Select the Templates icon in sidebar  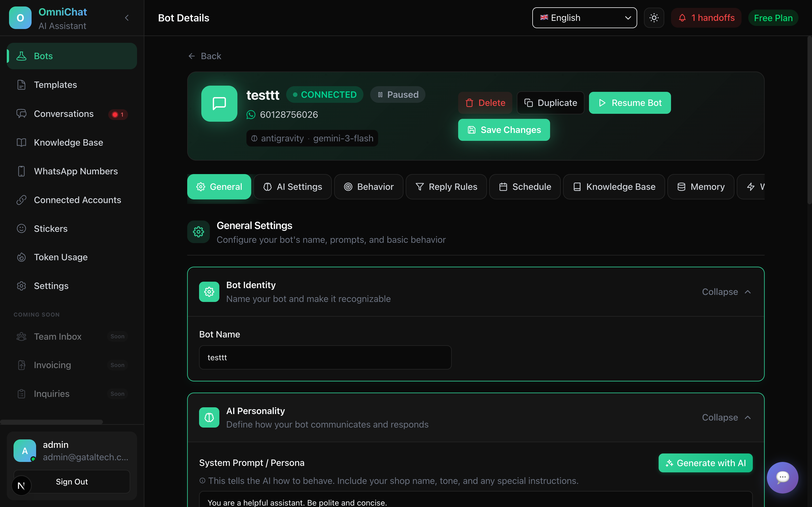[21, 84]
